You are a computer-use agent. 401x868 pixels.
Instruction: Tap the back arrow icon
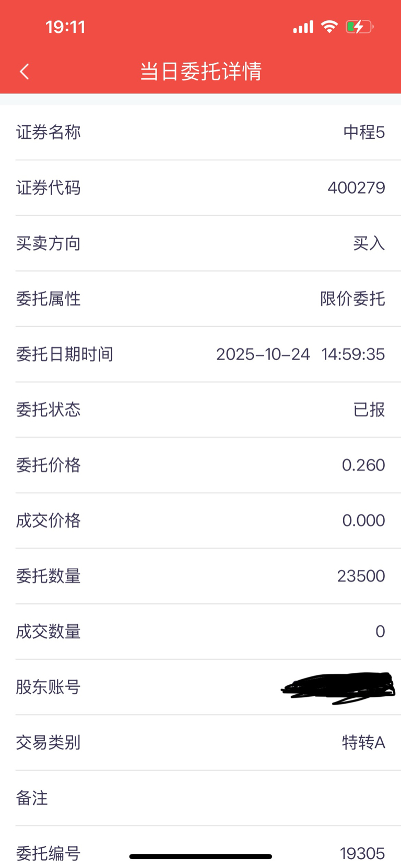coord(24,72)
